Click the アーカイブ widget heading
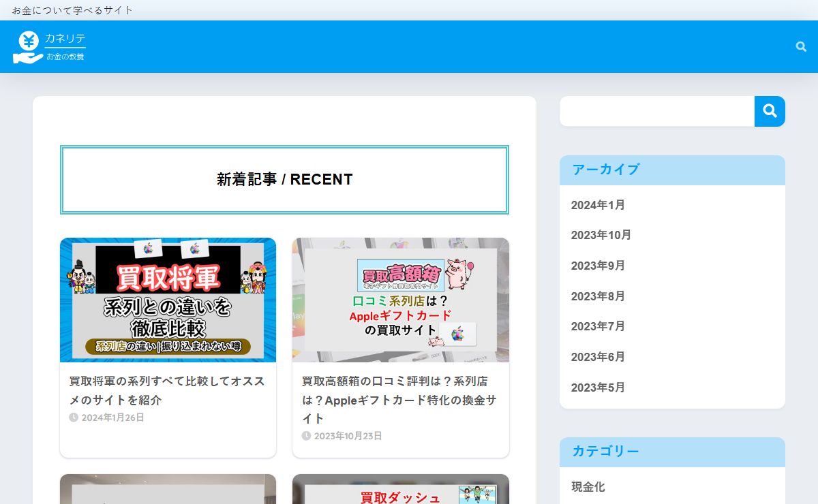The height and width of the screenshot is (504, 818). tap(606, 170)
